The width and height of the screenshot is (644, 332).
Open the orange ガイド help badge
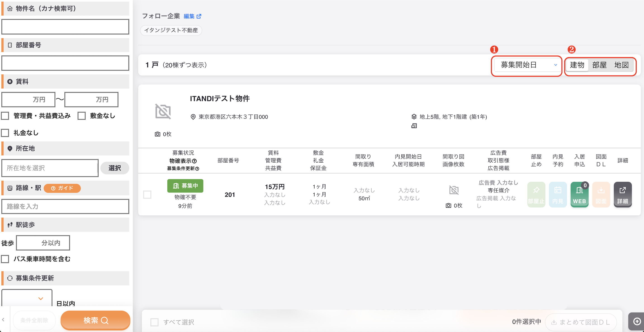[x=62, y=188]
